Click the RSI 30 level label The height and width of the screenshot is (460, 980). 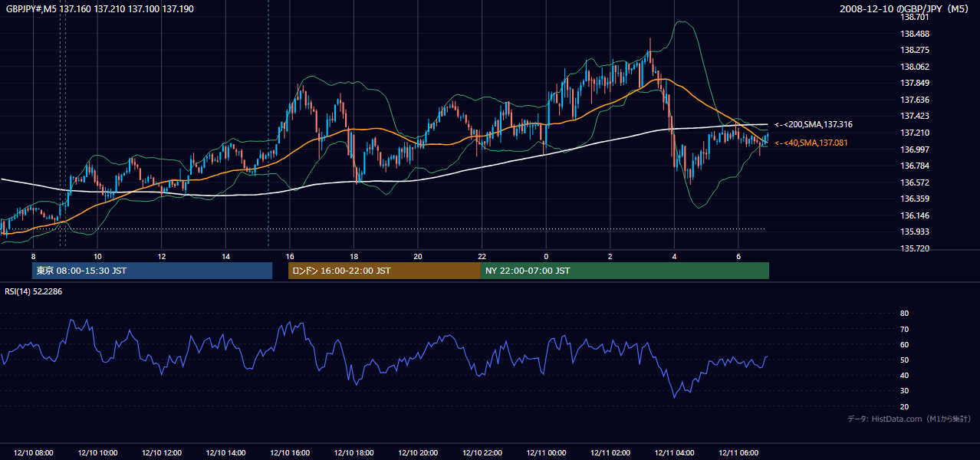904,390
